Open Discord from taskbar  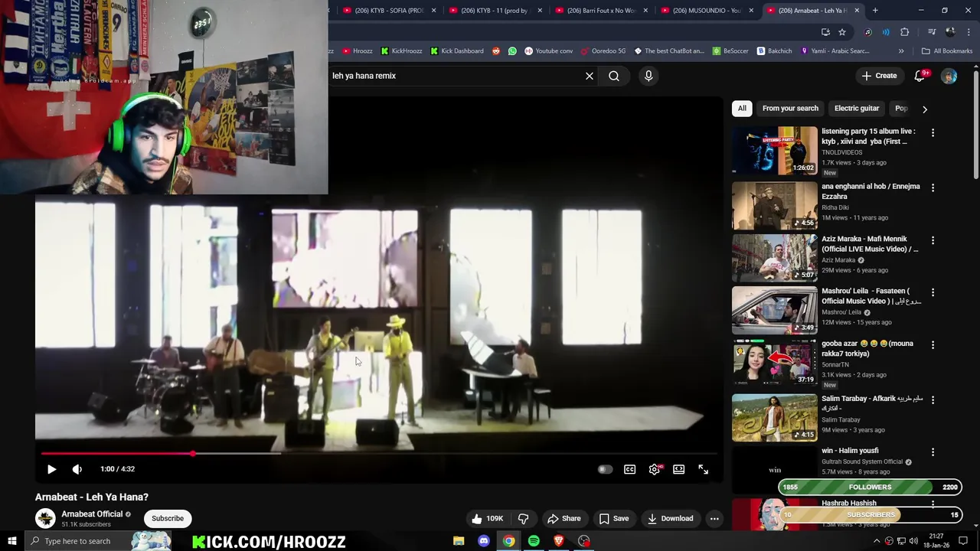click(484, 541)
